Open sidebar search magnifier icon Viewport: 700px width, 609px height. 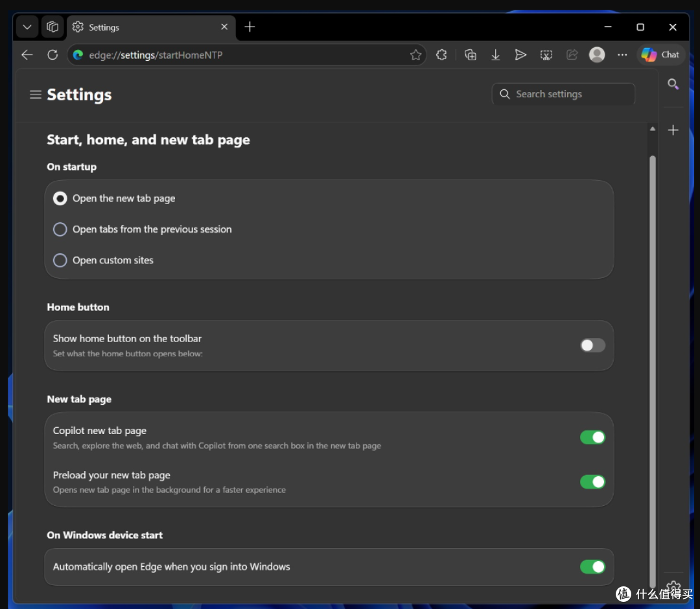[x=673, y=84]
